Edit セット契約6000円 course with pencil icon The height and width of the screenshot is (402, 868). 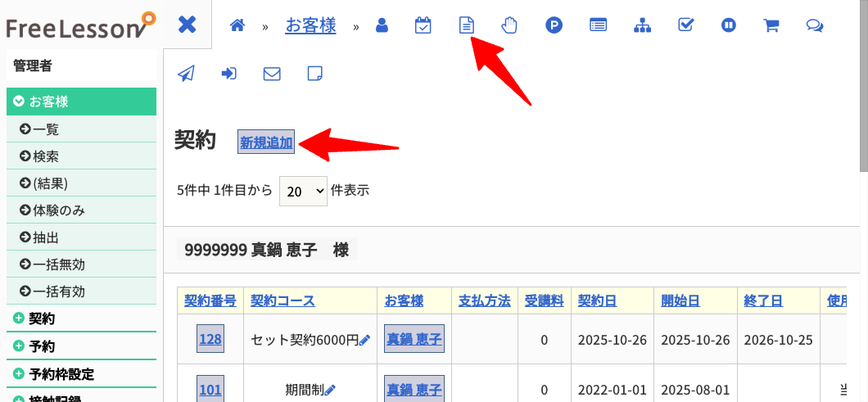tap(365, 340)
